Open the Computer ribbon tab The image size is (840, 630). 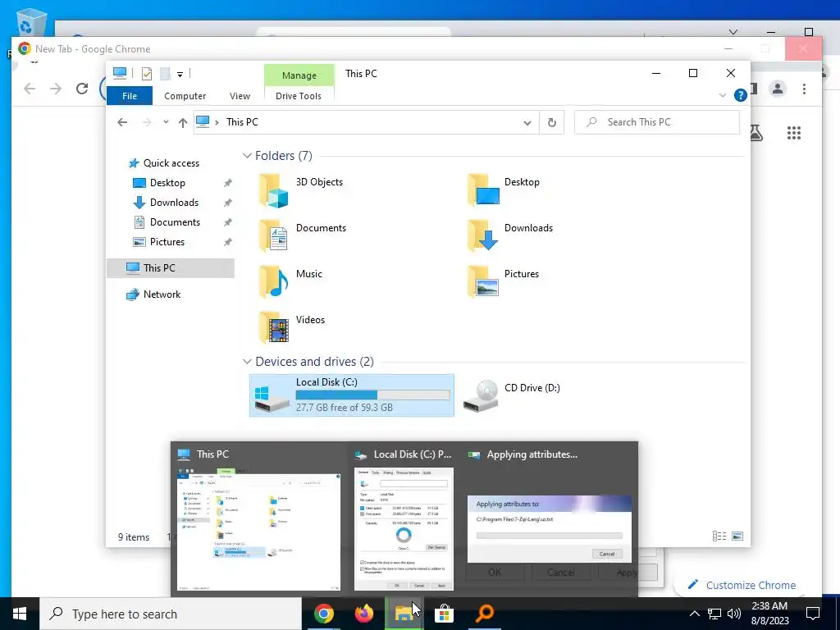click(x=185, y=96)
